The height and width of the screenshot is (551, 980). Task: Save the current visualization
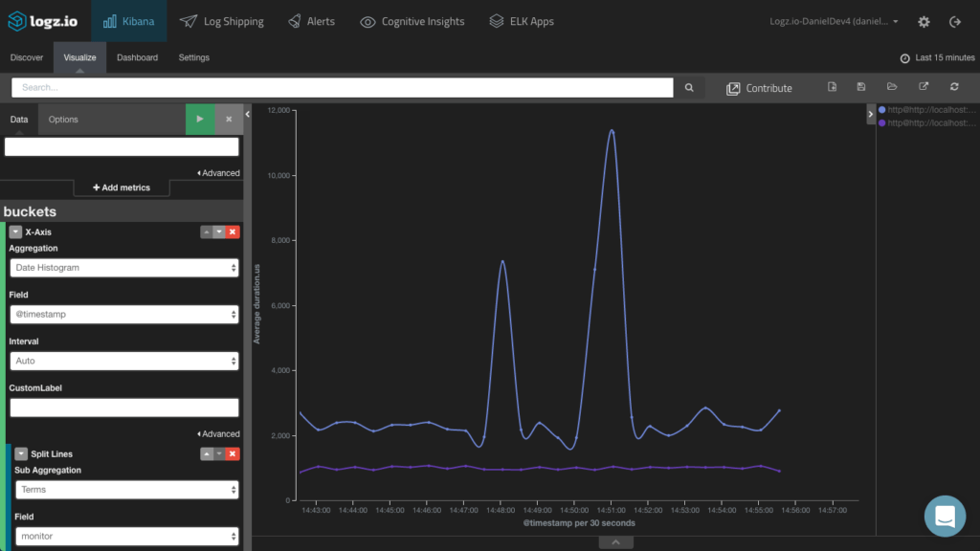click(860, 86)
